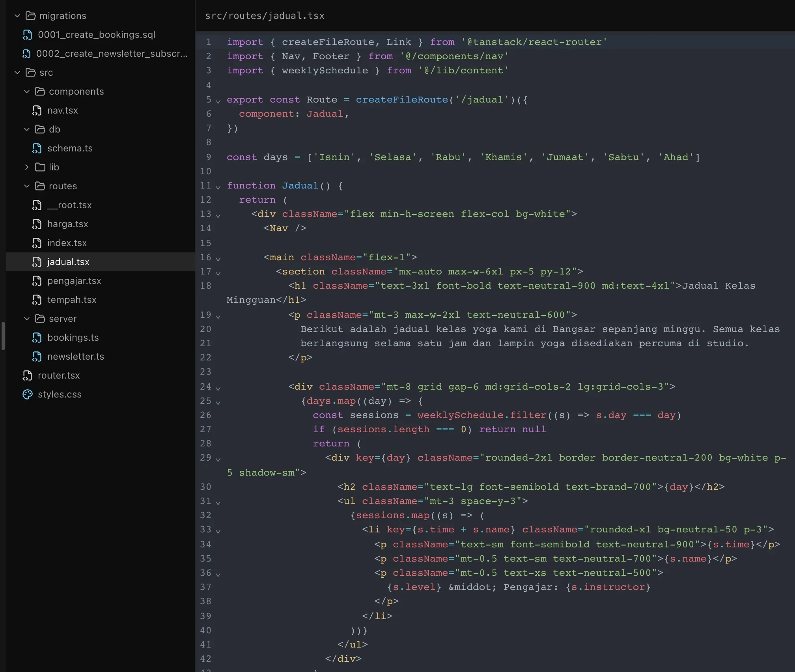The width and height of the screenshot is (795, 672).
Task: Click the file icon beside 0002_create_newsletter_subscr...
Action: [x=26, y=54]
